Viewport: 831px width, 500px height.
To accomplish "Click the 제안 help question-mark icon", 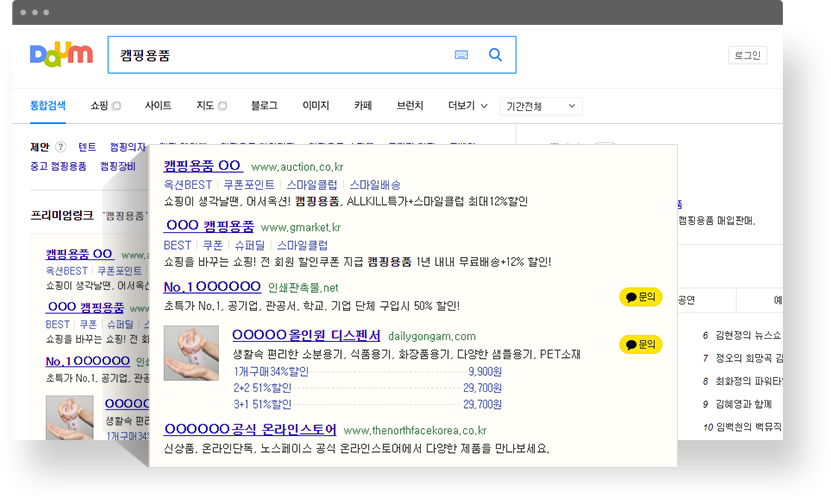I will point(61,147).
